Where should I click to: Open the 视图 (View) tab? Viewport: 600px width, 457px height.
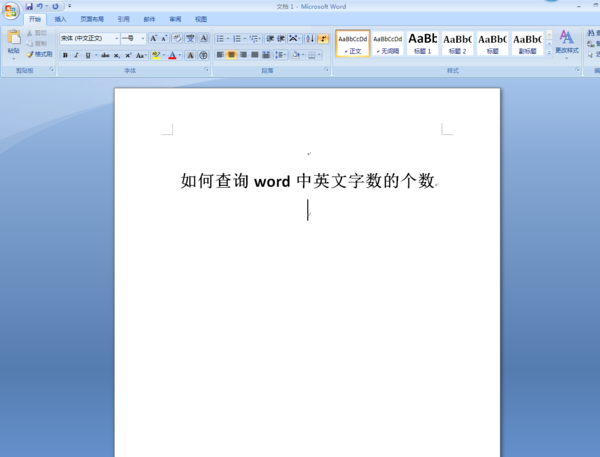[x=201, y=19]
